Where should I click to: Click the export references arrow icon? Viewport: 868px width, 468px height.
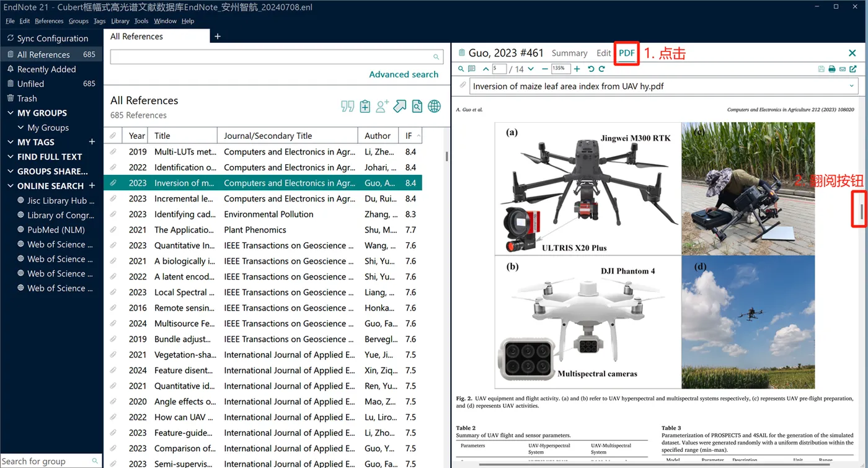tap(400, 107)
